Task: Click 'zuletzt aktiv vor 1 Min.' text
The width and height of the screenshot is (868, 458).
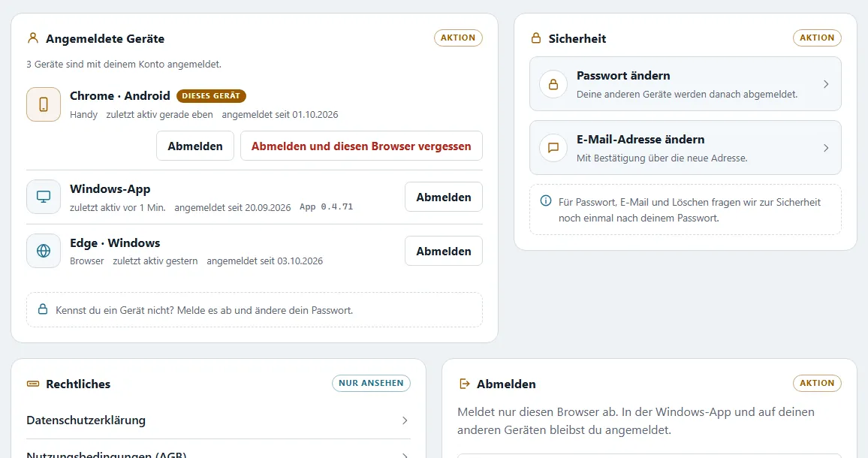Action: click(x=117, y=208)
